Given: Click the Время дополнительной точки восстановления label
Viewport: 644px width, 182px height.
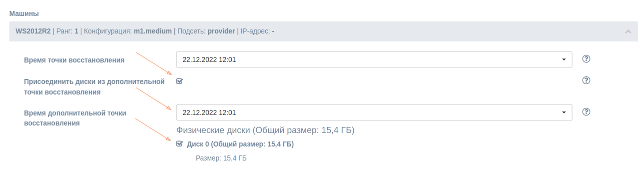Looking at the screenshot, I should [x=75, y=117].
